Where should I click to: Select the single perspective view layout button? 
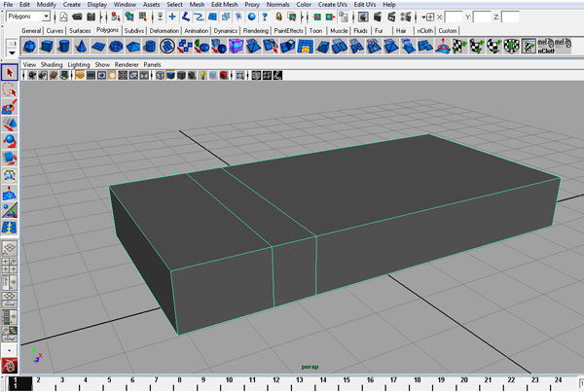10,248
